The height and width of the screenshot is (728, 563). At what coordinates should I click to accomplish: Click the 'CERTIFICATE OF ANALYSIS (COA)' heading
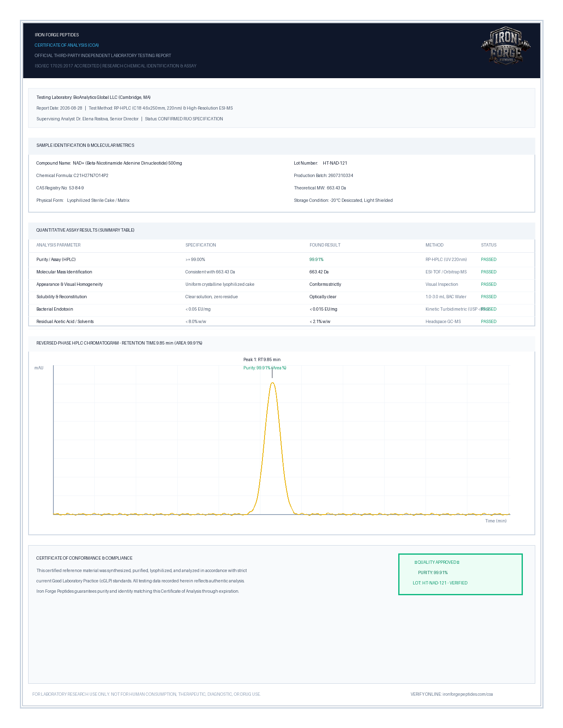click(x=67, y=45)
